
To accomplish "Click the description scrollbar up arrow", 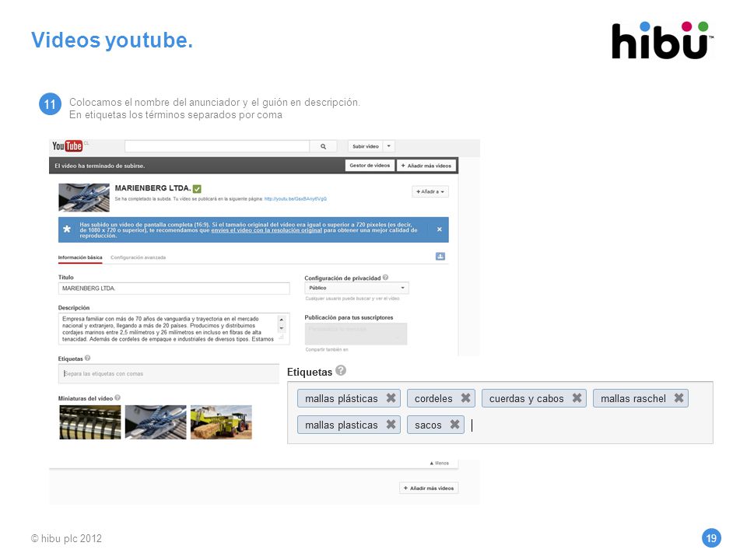I will [282, 320].
